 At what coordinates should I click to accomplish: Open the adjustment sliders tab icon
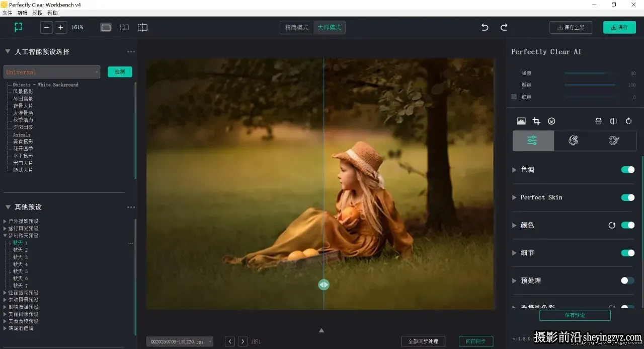533,141
